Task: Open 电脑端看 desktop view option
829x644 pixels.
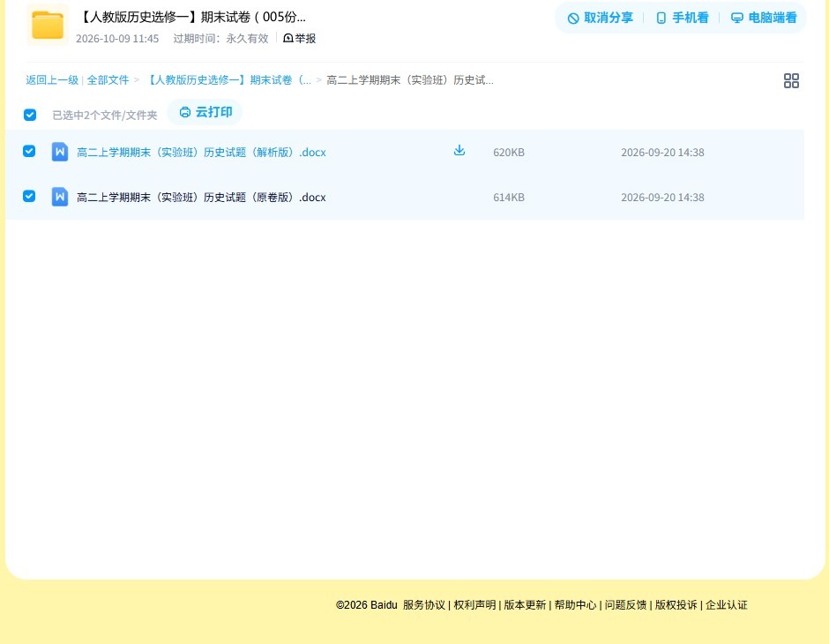Action: pos(764,18)
